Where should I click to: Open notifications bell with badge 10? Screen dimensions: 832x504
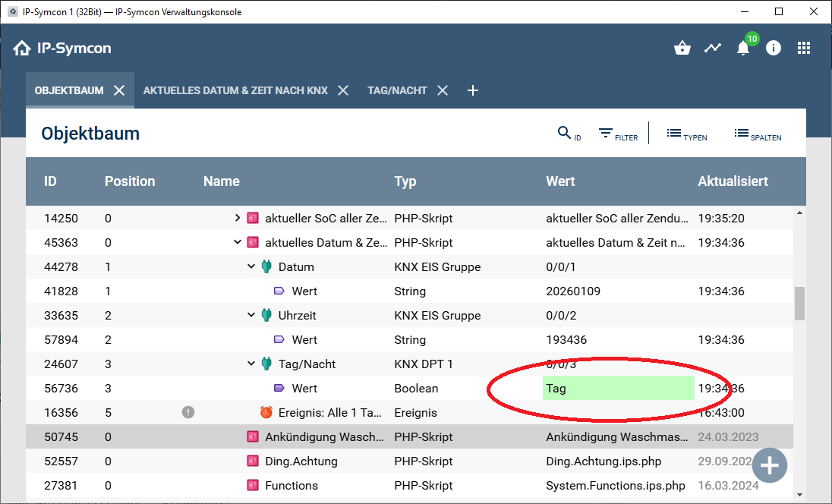pyautogui.click(x=743, y=49)
